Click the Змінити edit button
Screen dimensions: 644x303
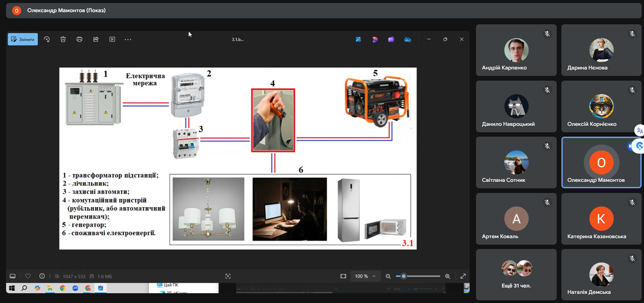point(23,39)
